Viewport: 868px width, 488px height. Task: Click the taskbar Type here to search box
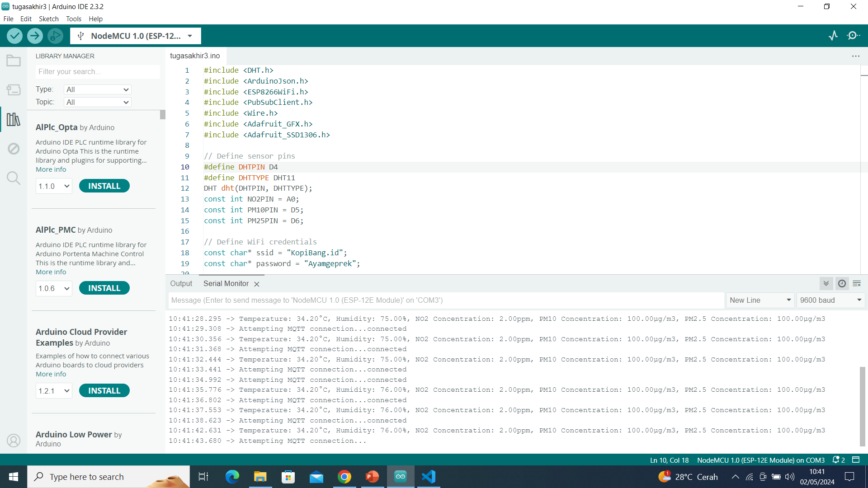pyautogui.click(x=108, y=477)
